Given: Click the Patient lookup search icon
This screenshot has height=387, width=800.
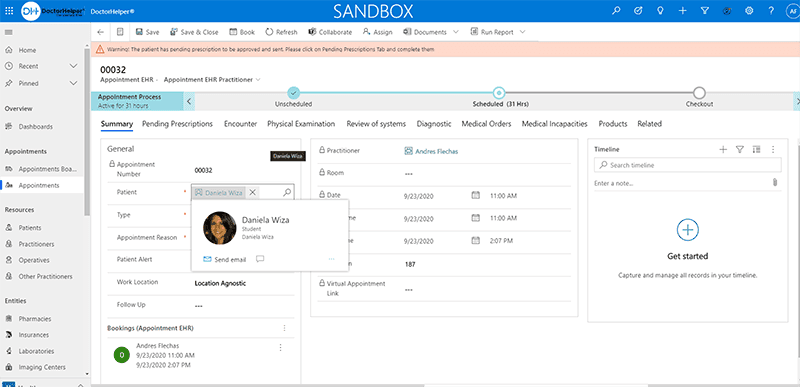Looking at the screenshot, I should click(287, 192).
